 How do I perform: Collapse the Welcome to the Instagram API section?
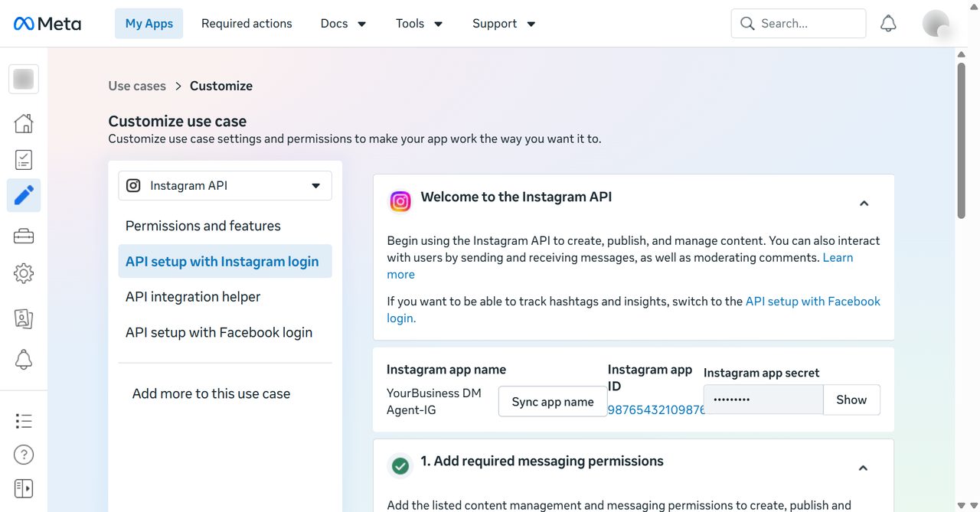864,204
